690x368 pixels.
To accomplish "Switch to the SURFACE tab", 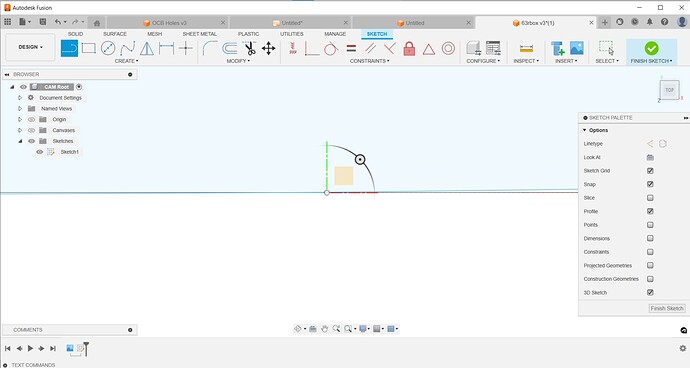I will (115, 34).
